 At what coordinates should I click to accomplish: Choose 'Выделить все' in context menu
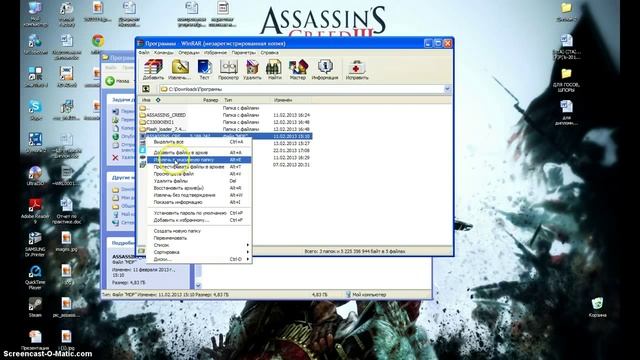coord(199,142)
